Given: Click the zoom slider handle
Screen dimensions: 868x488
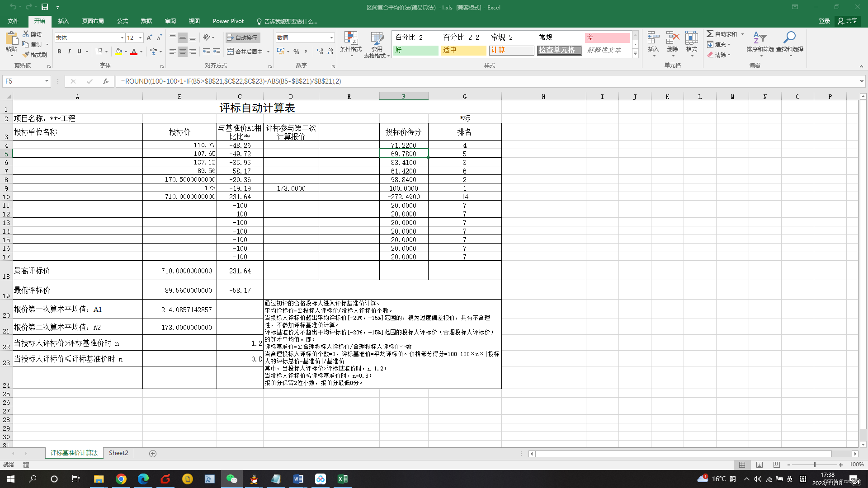Looking at the screenshot, I should (814, 465).
